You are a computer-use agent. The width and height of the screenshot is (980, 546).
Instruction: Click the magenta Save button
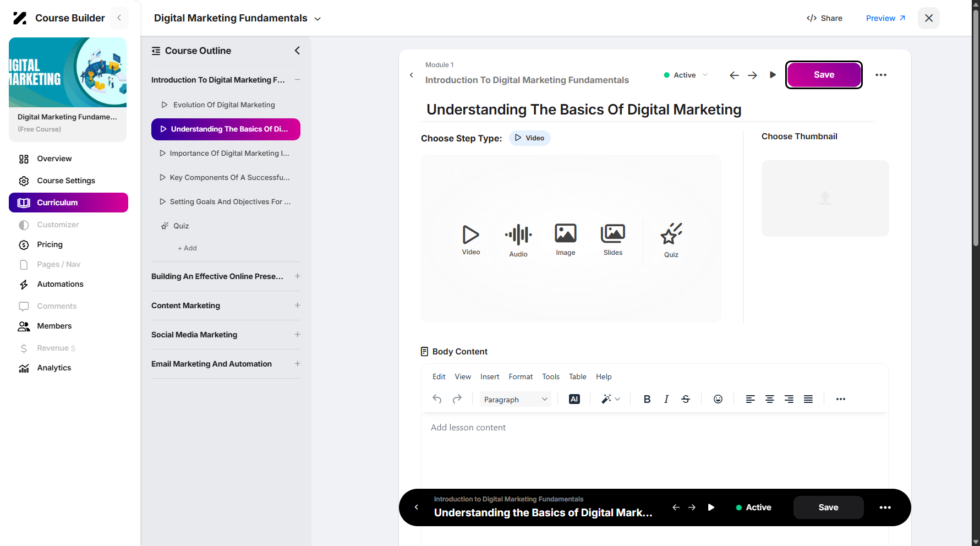tap(824, 75)
